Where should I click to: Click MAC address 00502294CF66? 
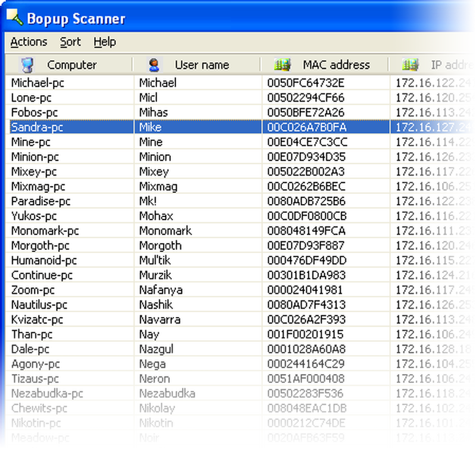point(306,98)
